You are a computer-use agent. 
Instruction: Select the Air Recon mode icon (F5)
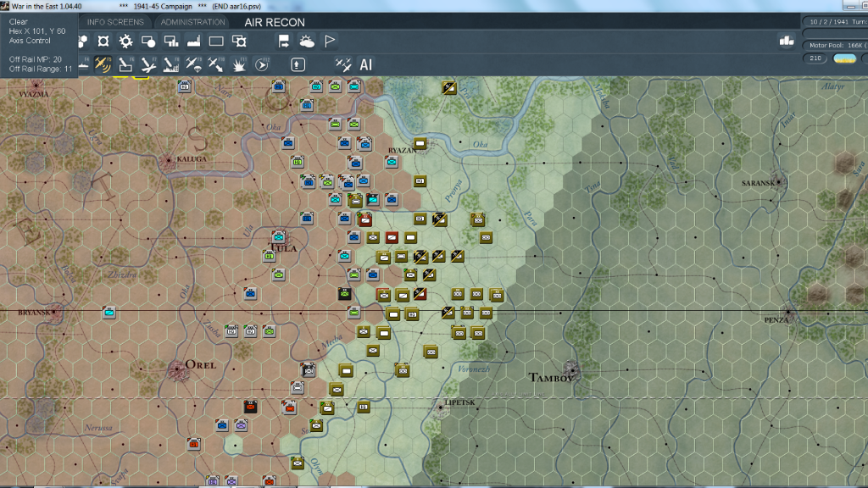pyautogui.click(x=103, y=64)
